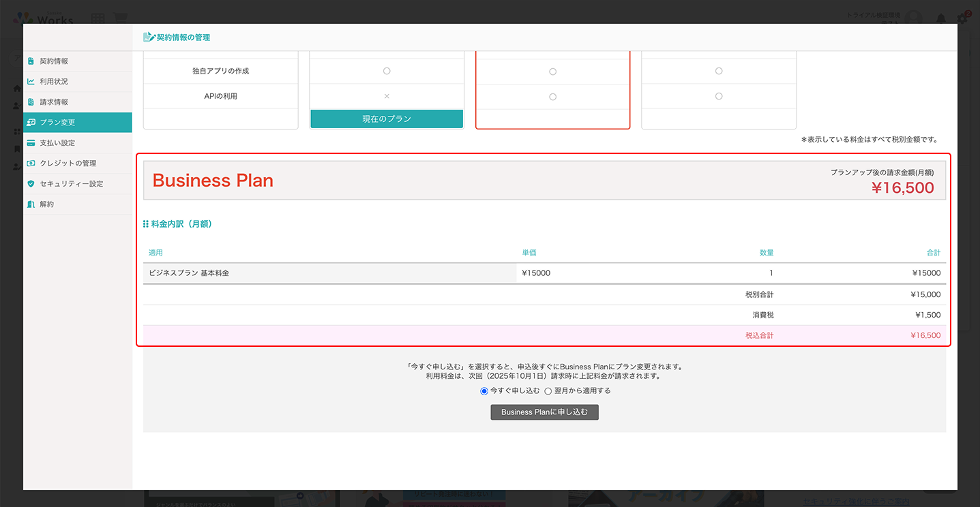Click the 単価 column header
Viewport: 980px width, 507px height.
[529, 253]
